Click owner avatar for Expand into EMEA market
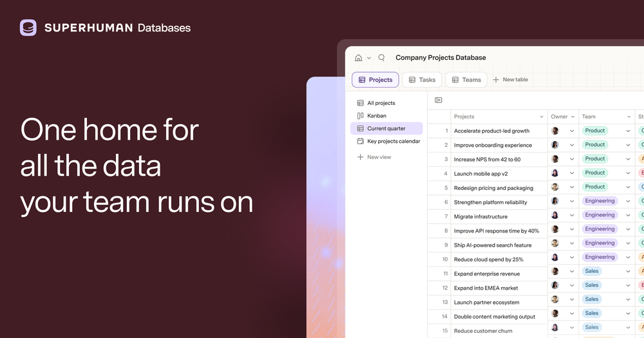 click(x=555, y=285)
